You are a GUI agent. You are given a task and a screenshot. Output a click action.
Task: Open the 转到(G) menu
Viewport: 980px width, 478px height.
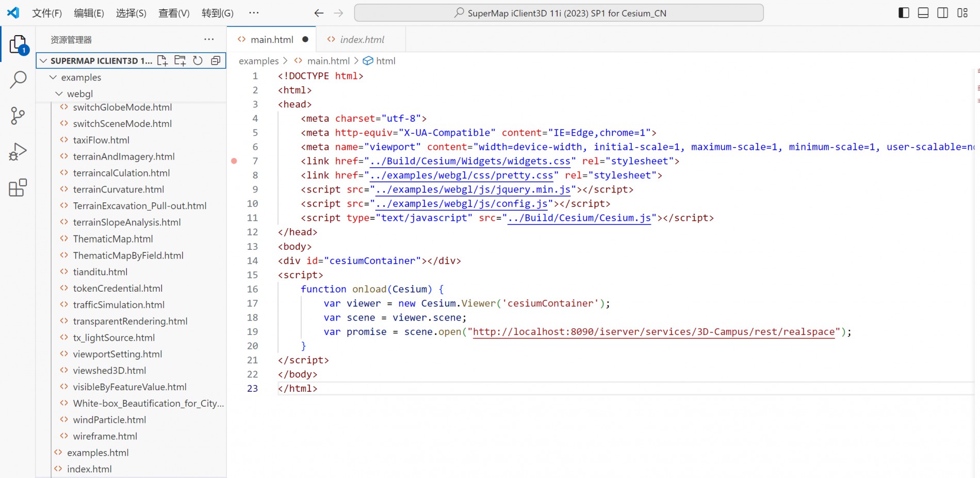pos(218,13)
